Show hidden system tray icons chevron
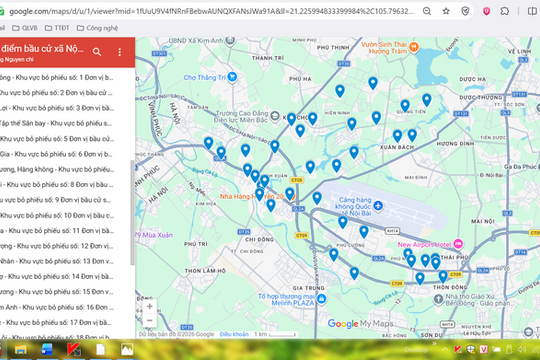 (x=445, y=350)
